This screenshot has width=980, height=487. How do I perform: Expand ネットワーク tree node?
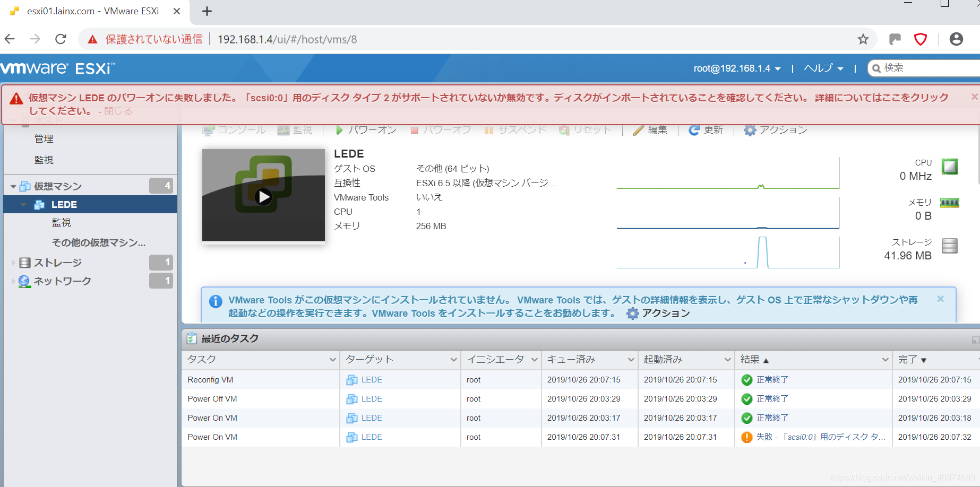pyautogui.click(x=13, y=281)
